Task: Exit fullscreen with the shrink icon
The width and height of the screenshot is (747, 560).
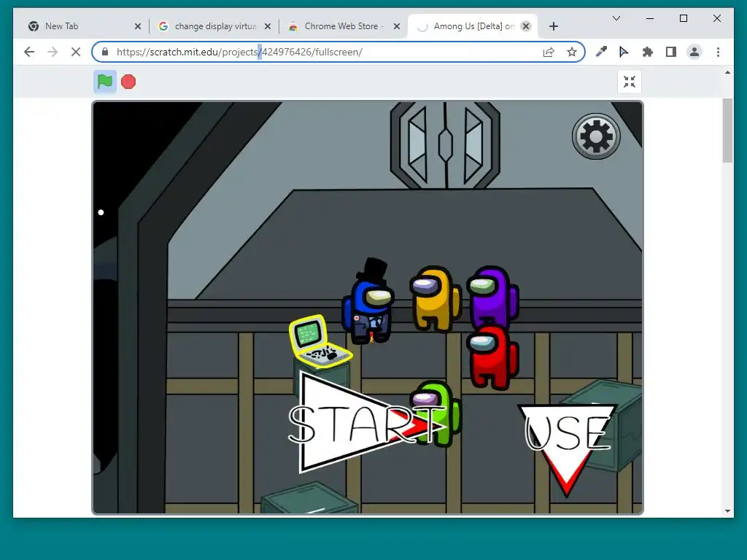Action: pyautogui.click(x=630, y=82)
